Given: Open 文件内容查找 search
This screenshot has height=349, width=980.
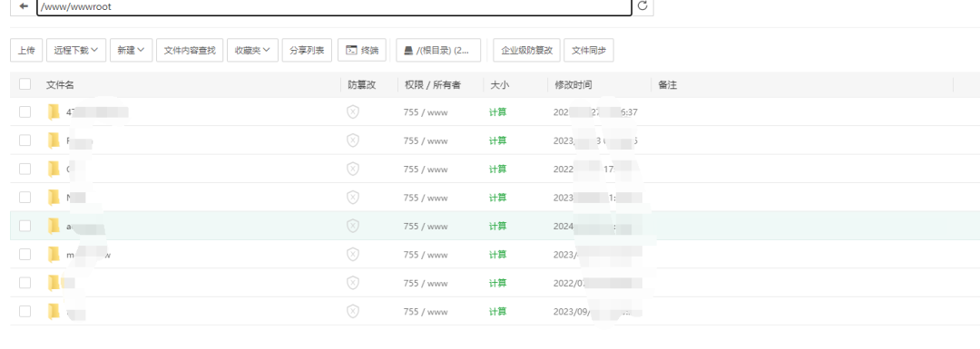Looking at the screenshot, I should point(190,51).
